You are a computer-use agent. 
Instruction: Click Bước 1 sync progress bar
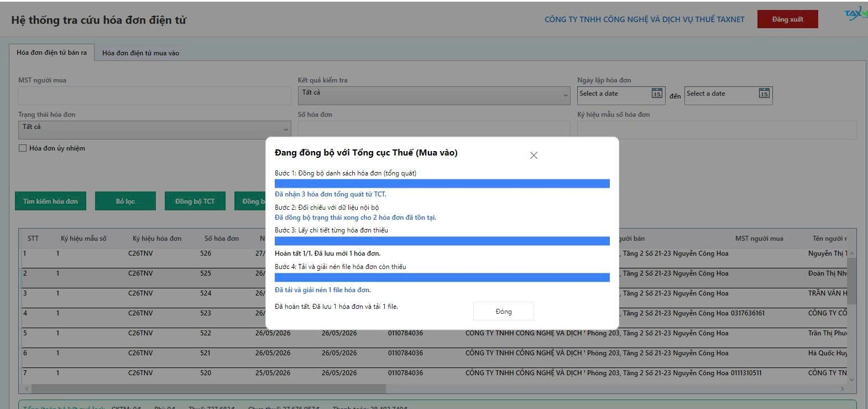tap(442, 184)
